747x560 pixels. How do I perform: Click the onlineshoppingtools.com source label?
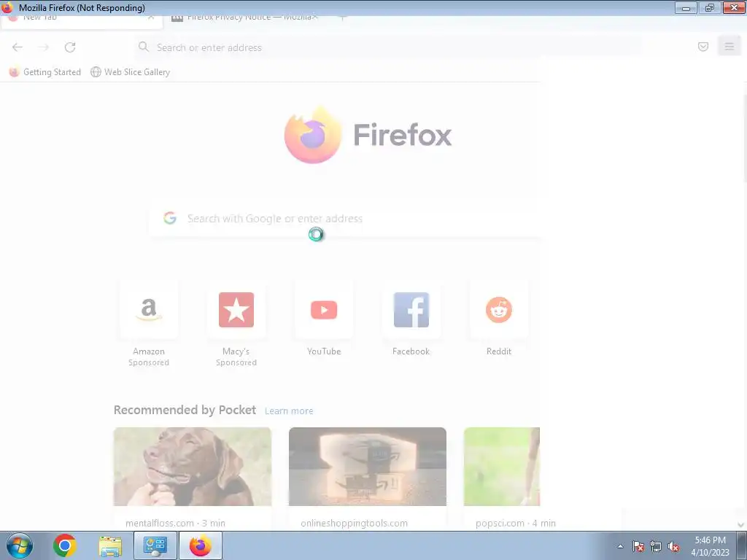point(354,523)
